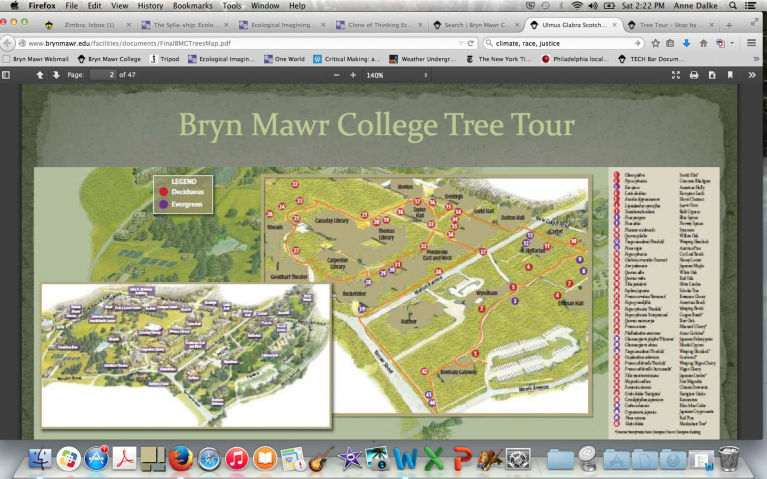Expand PDF viewer tools menu
The width and height of the screenshot is (767, 479).
click(x=752, y=75)
